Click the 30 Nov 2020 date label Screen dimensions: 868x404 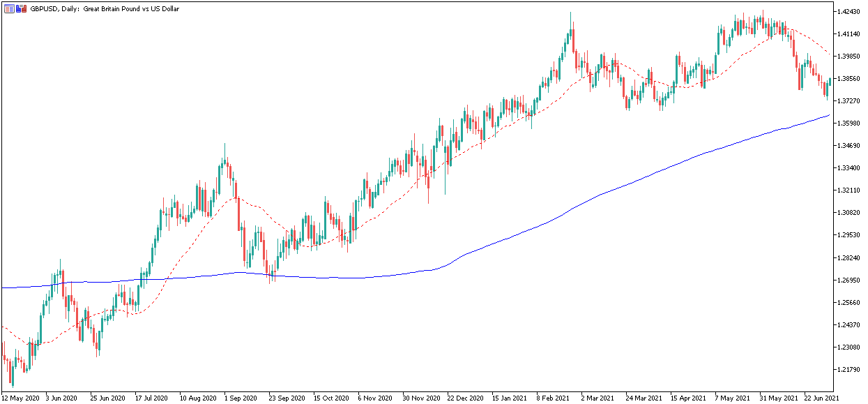422,398
